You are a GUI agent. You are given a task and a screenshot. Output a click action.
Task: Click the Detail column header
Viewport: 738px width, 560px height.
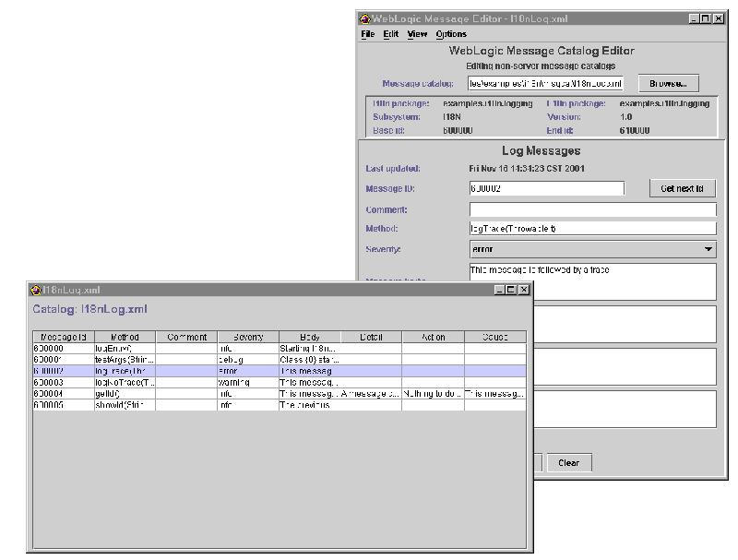tap(372, 337)
